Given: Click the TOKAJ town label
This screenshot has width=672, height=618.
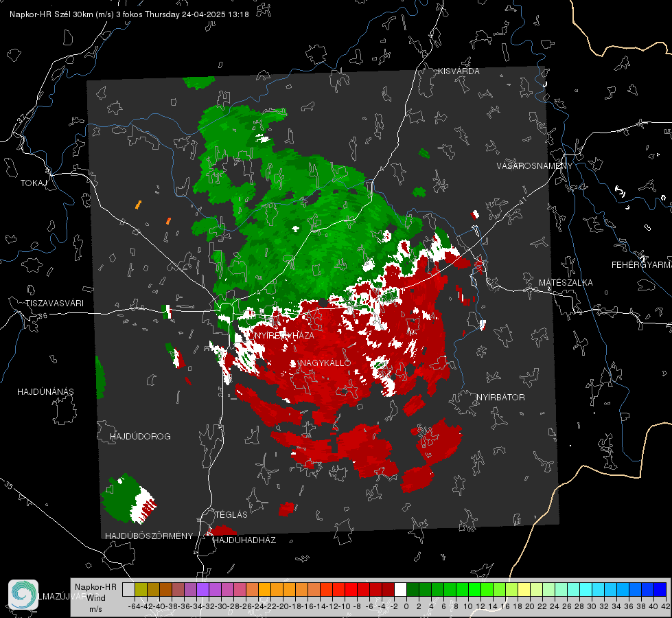Looking at the screenshot, I should (34, 183).
